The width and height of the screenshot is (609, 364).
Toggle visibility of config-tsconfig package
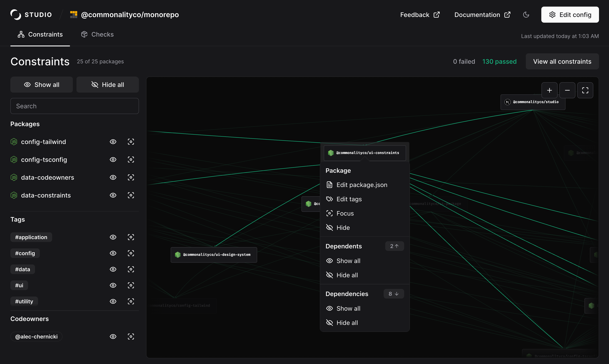pos(113,160)
